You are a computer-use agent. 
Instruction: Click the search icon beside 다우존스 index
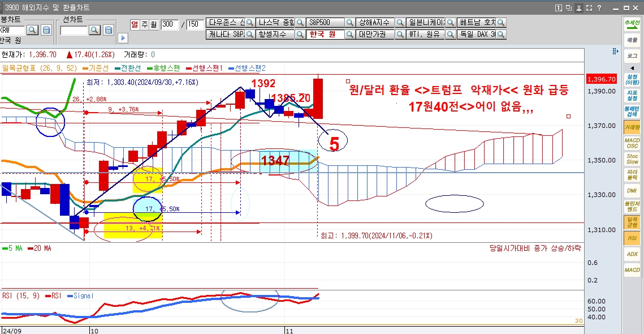(x=250, y=23)
